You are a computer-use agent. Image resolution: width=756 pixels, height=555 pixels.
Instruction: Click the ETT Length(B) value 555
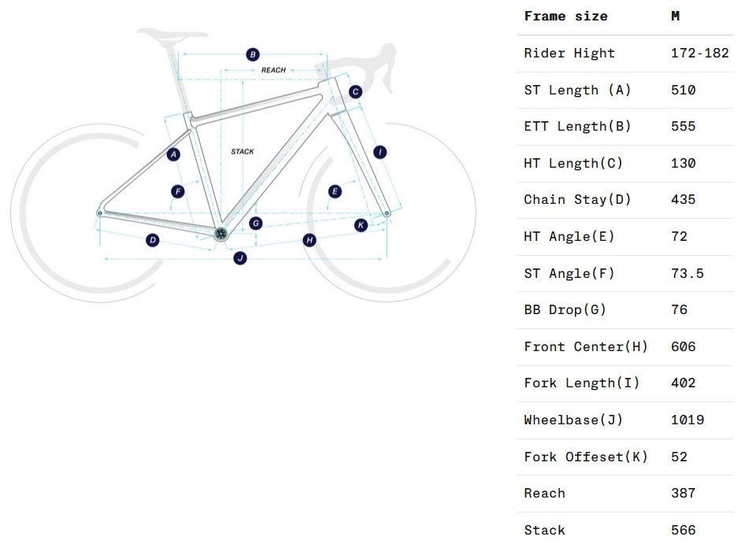coord(683,127)
